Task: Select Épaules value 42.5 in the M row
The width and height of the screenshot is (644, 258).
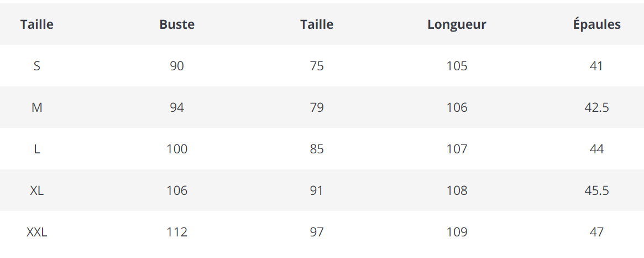Action: [596, 107]
